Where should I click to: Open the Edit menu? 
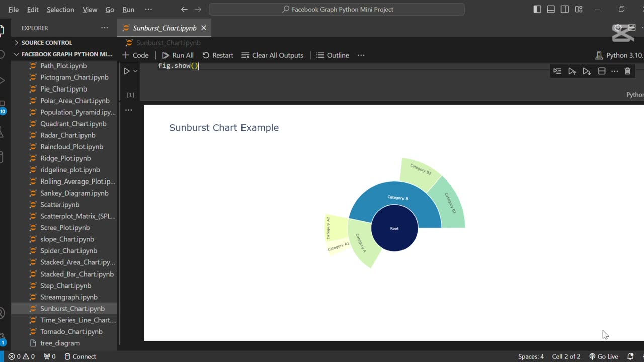pyautogui.click(x=33, y=9)
